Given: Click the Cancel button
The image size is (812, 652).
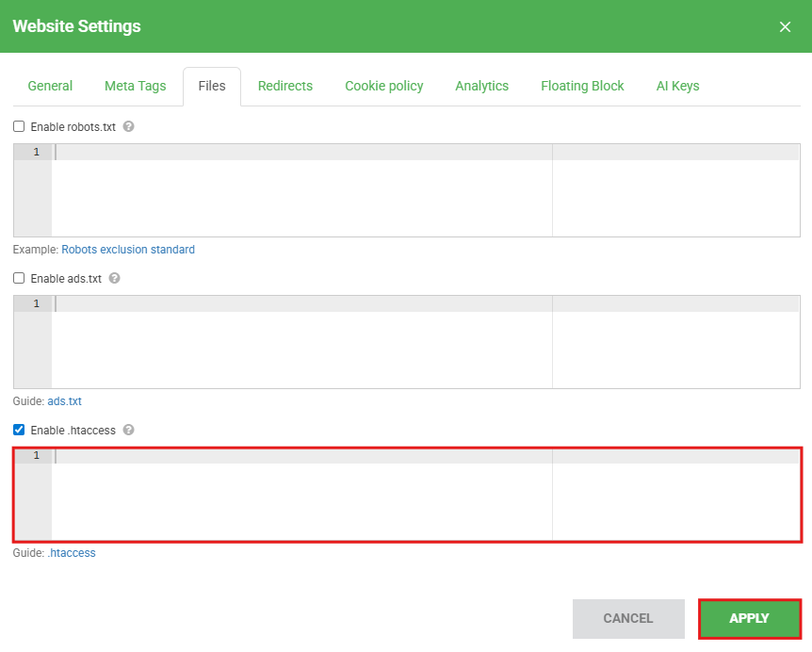Looking at the screenshot, I should (627, 619).
